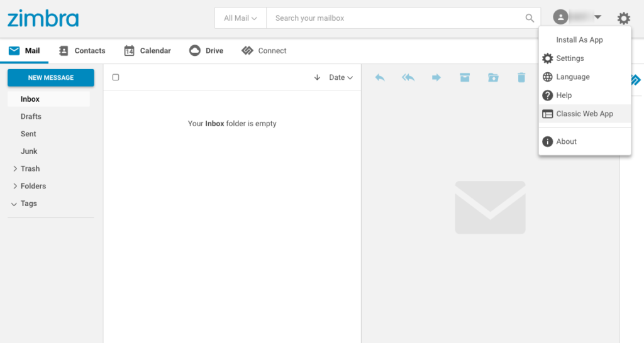Click the Delete trash can icon
Screen dimensions: 644x343
tap(521, 77)
